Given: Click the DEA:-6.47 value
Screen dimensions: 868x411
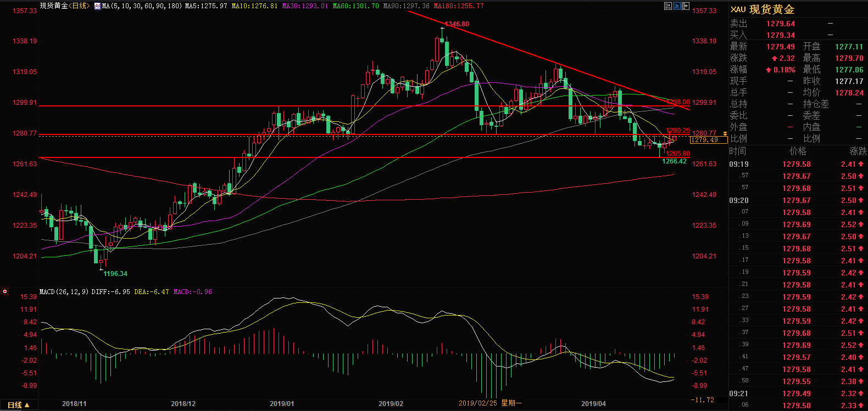Looking at the screenshot, I should [x=152, y=292].
